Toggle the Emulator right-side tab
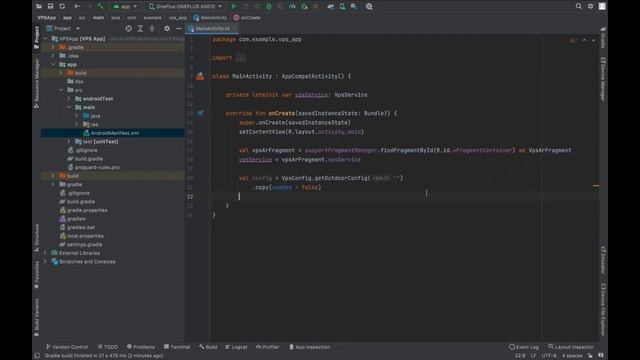 (x=603, y=260)
